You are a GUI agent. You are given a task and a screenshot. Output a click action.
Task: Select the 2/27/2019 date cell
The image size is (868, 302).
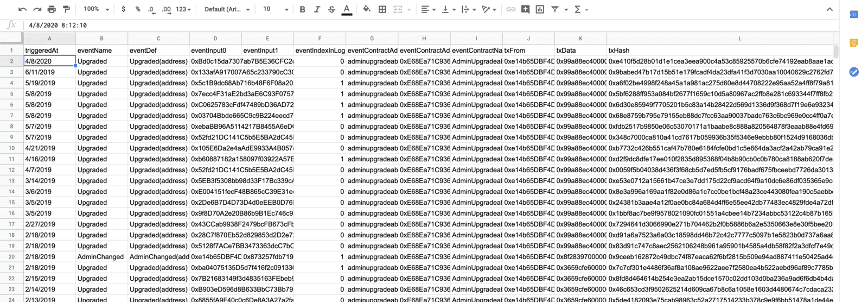(x=49, y=224)
